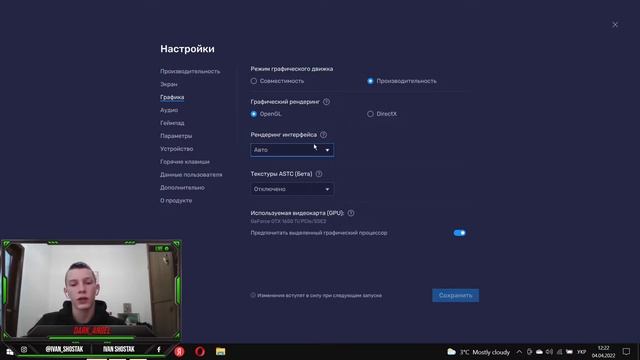Open Yandex browser from taskbar

179,351
